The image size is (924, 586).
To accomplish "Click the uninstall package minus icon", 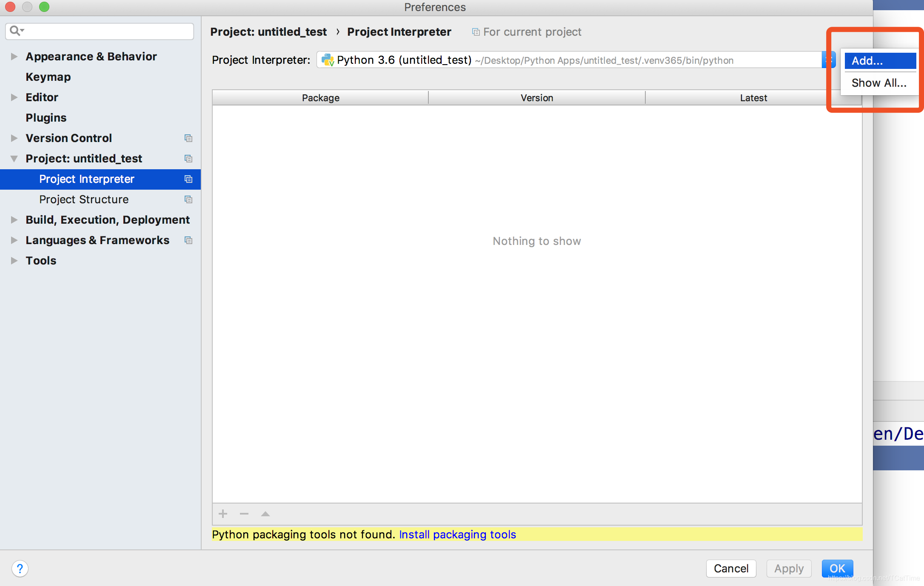I will coord(244,514).
